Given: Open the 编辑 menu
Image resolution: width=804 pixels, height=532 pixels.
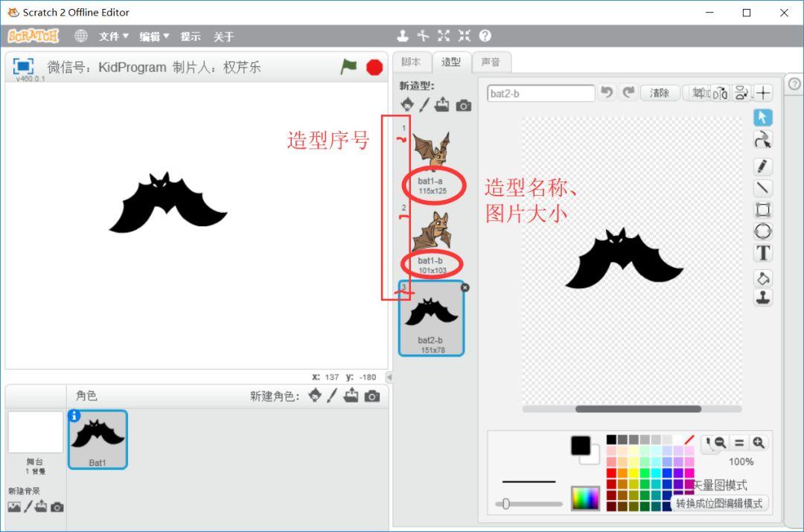Looking at the screenshot, I should click(x=154, y=36).
